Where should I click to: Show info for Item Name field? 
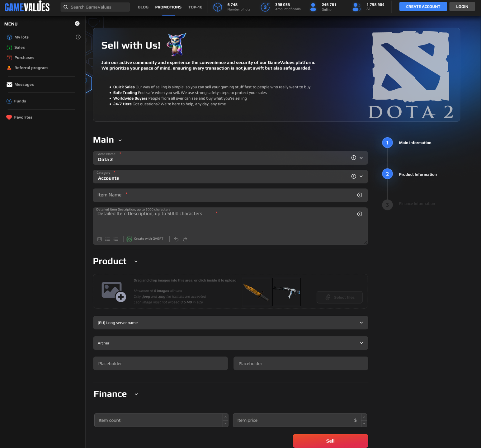[x=360, y=195]
